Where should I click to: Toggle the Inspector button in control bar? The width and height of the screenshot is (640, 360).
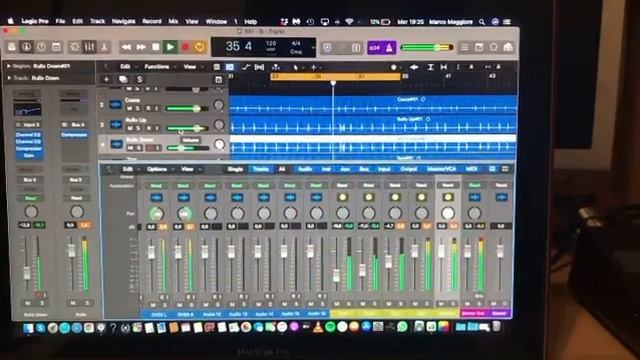click(27, 47)
